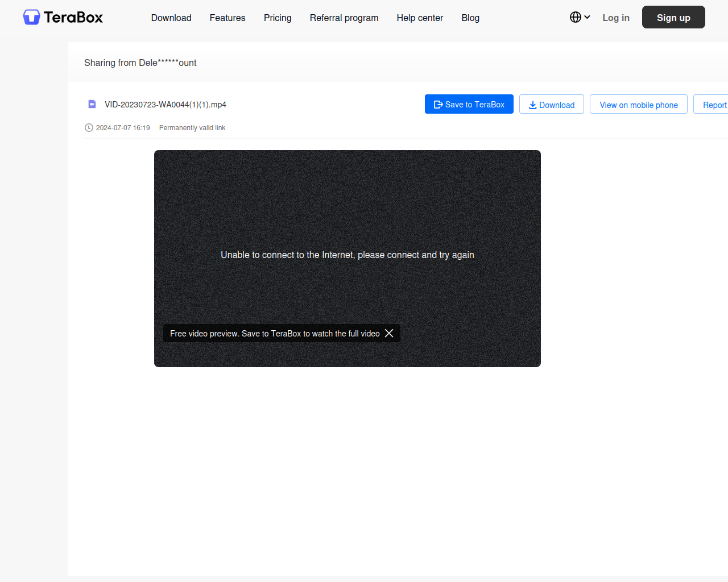
Task: Click the TeraBox logo
Action: 63,17
